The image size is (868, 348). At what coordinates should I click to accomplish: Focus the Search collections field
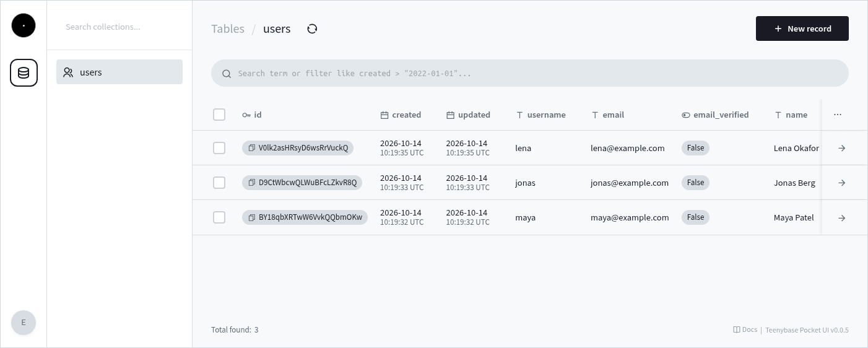coord(119,27)
